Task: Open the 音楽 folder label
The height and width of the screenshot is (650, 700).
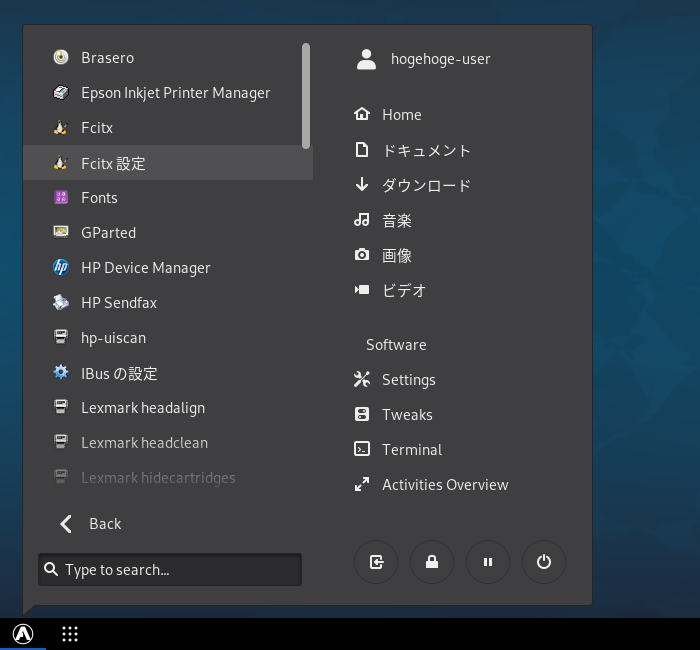Action: (x=397, y=220)
